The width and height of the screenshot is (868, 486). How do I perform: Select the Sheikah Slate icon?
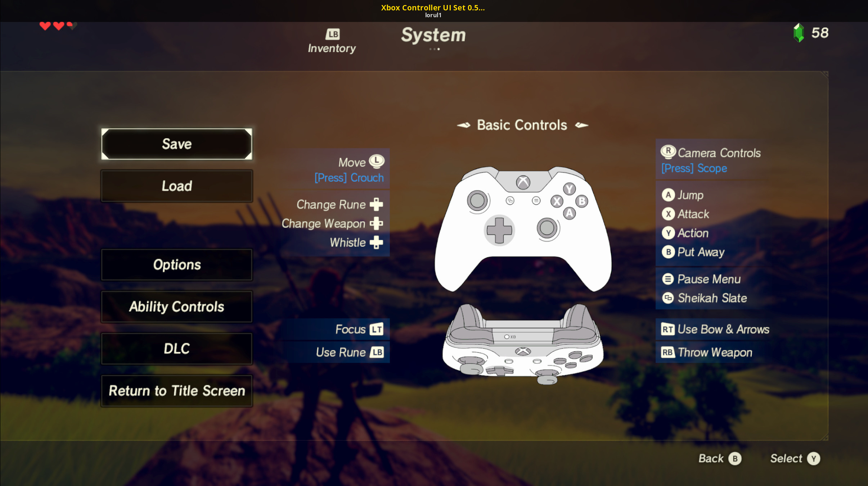coord(666,298)
